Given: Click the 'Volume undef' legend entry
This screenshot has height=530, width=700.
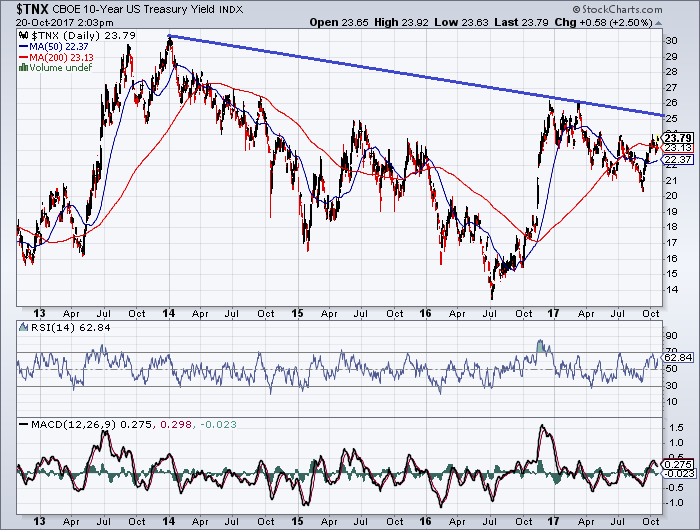Looking at the screenshot, I should pyautogui.click(x=61, y=67).
